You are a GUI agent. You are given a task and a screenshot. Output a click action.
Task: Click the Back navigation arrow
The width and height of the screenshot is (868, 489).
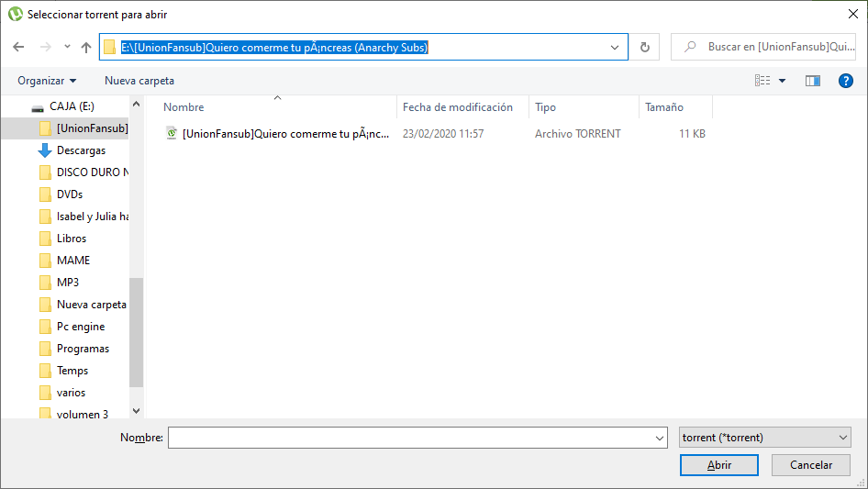coord(19,47)
